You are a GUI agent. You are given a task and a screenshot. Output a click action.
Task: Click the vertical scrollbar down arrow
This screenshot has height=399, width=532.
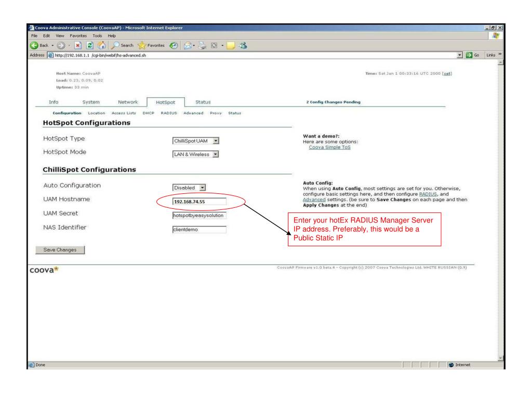coord(500,358)
